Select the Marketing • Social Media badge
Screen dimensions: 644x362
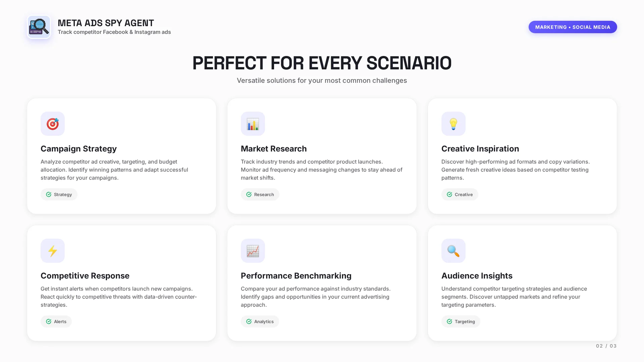[573, 27]
